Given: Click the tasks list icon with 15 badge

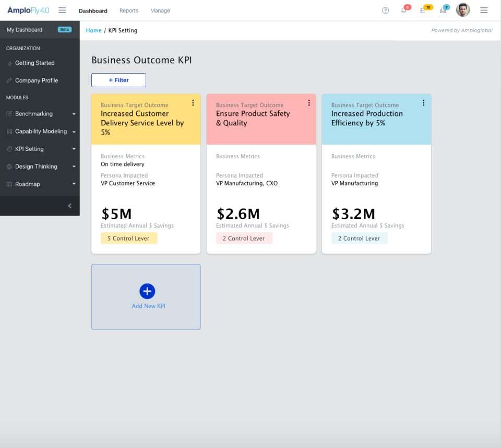Looking at the screenshot, I should pos(424,10).
